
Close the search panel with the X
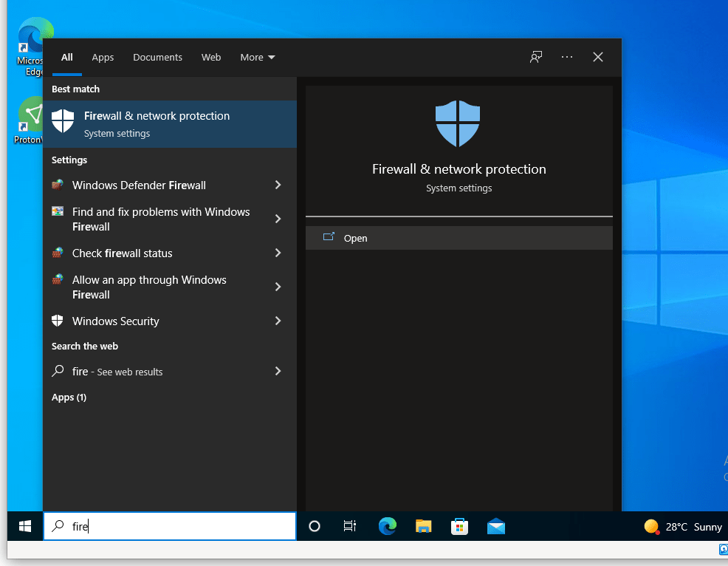coord(598,57)
